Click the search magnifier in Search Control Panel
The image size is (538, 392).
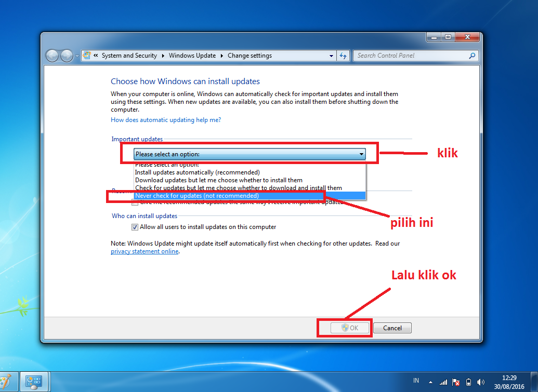pos(471,56)
